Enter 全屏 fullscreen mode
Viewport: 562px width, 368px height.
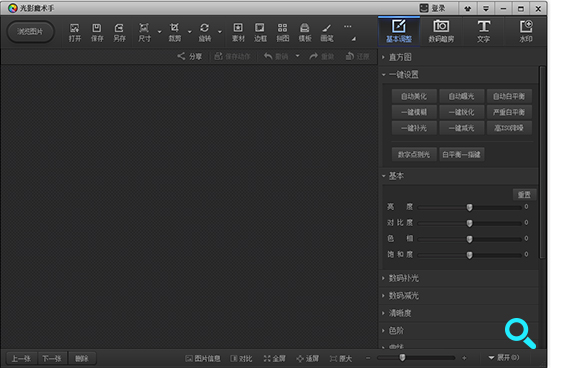[275, 358]
